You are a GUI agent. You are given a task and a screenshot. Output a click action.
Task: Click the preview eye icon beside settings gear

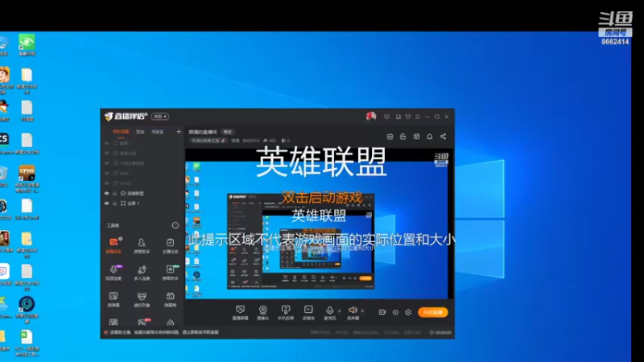point(395,312)
